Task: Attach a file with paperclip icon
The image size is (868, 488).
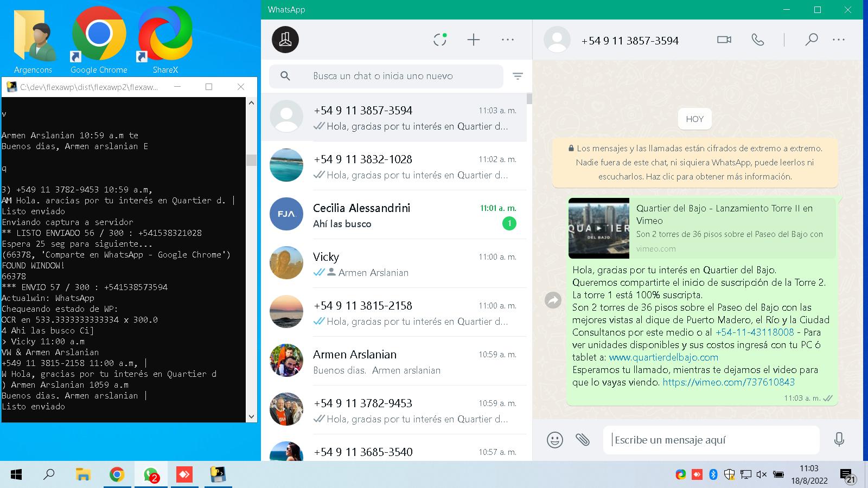Action: click(x=583, y=439)
